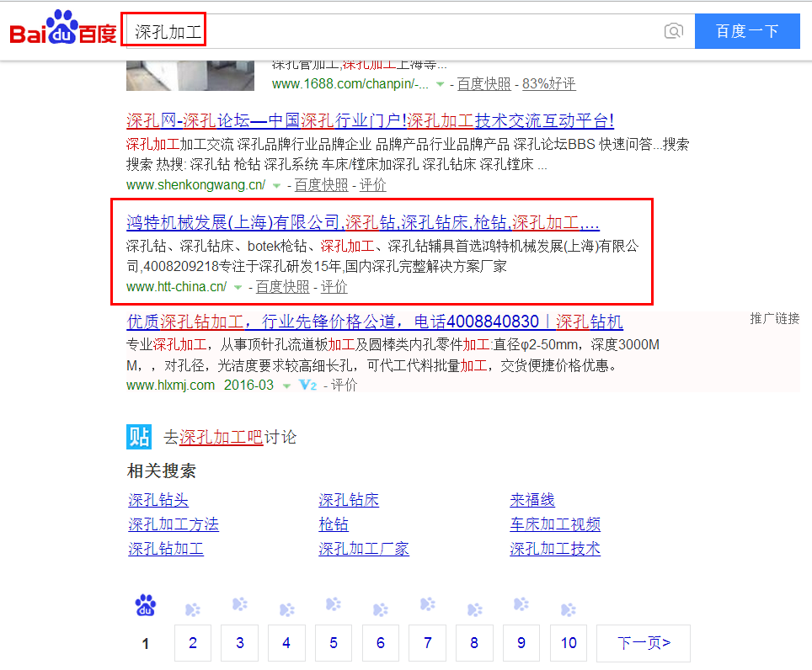Open the related search 车床加工视频
Viewport: 812px width, 670px height.
click(x=554, y=524)
